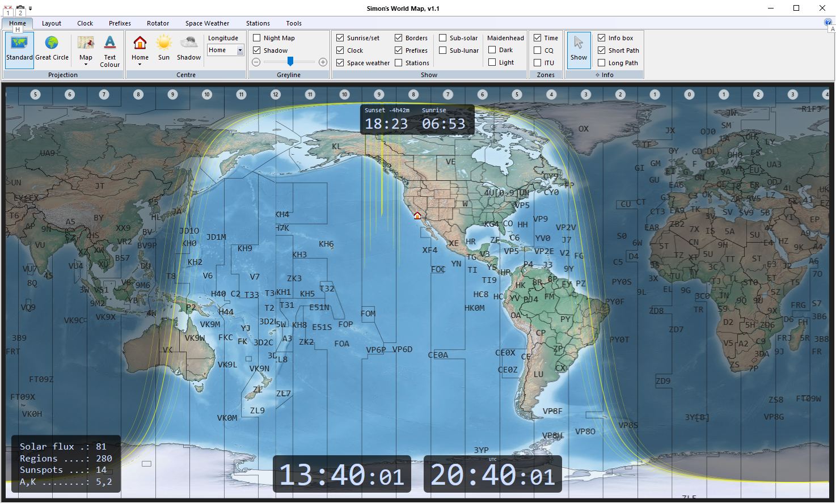Open the Text Colour picker

(110, 50)
